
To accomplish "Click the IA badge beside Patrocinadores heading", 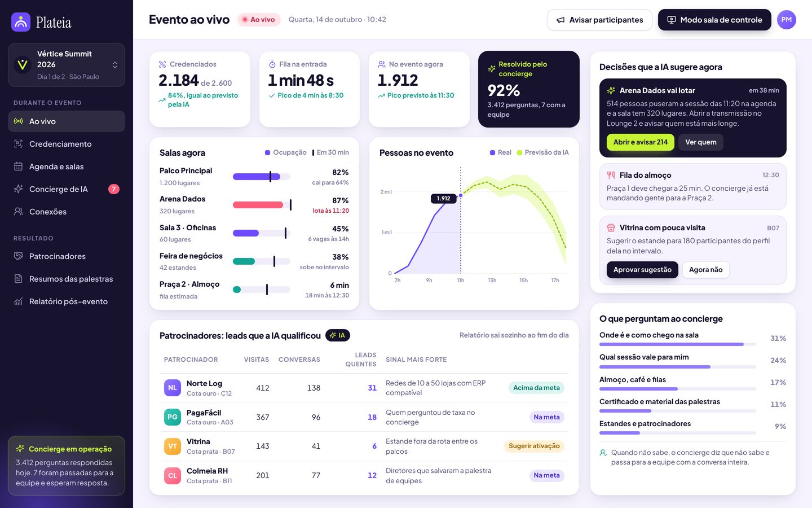I will click(x=338, y=335).
